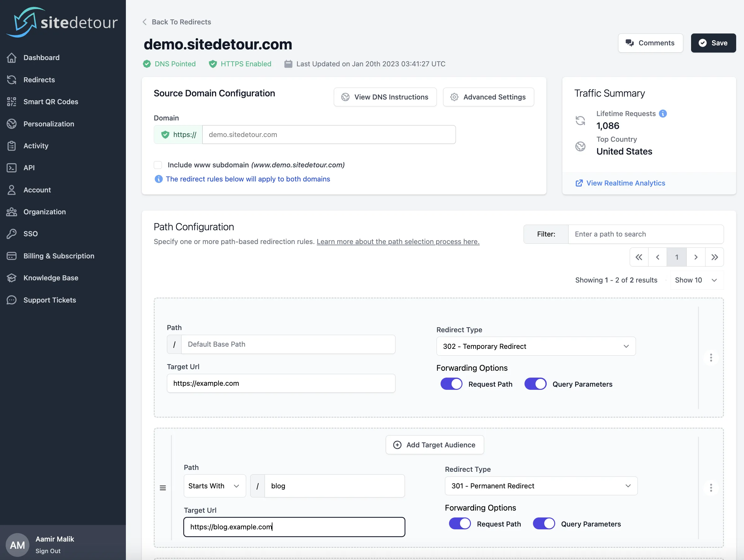Open the Show 10 results dropdown

tap(696, 280)
